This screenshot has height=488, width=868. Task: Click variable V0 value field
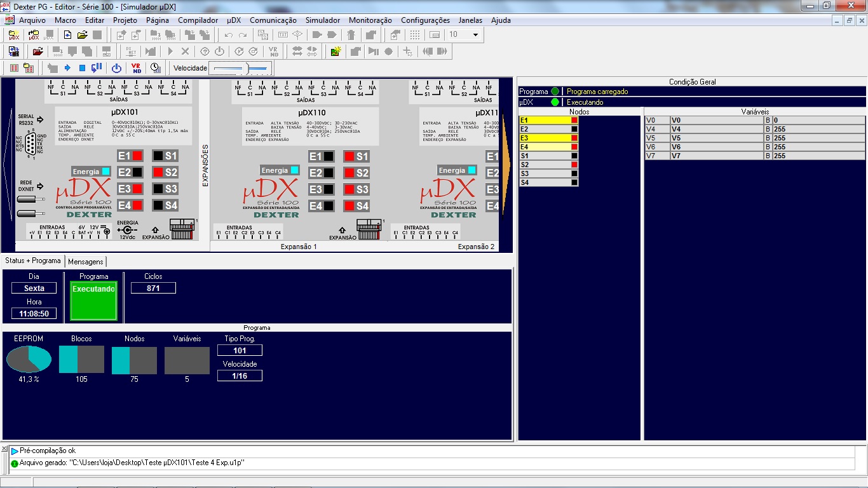818,120
